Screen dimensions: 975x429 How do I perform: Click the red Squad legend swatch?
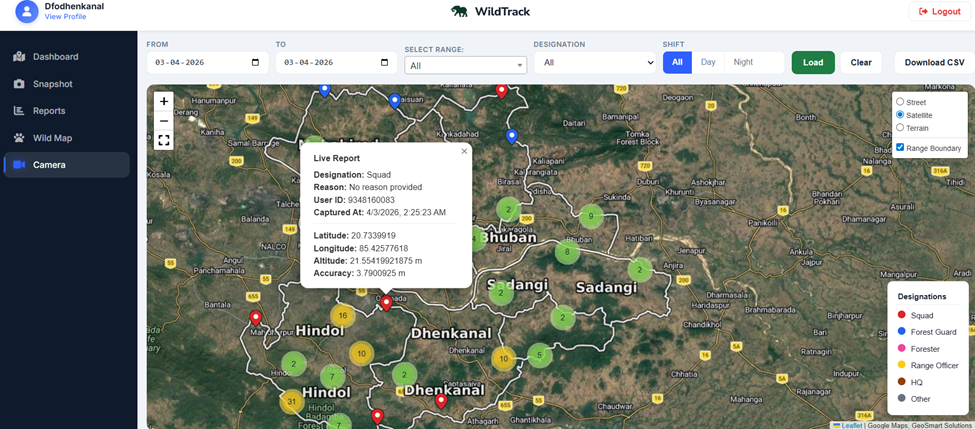902,315
